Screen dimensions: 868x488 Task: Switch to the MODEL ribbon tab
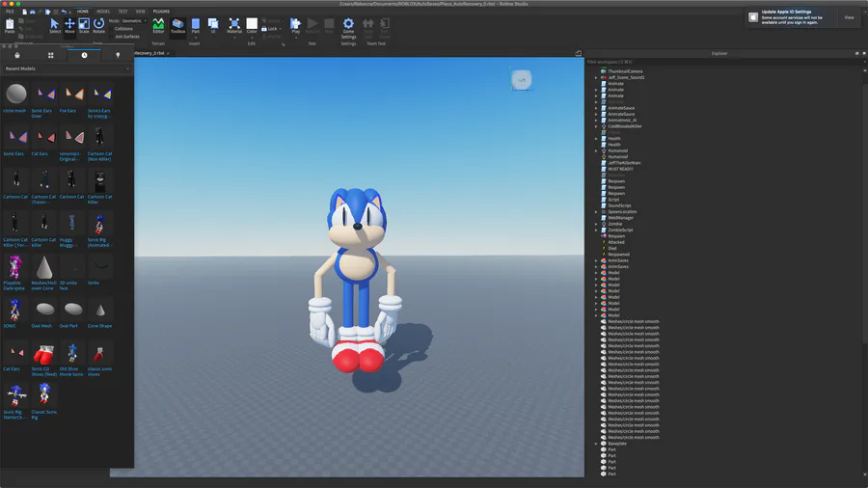tap(103, 11)
